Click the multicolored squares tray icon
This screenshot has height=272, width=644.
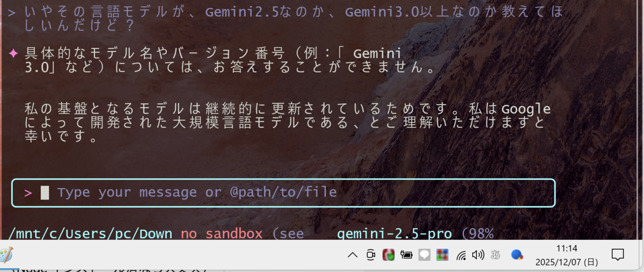click(x=442, y=255)
